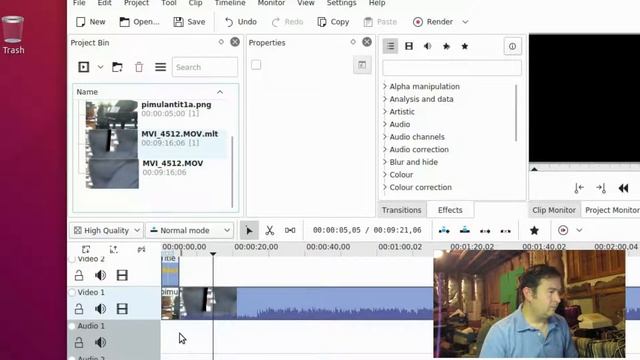Screen dimensions: 640x360
Task: Click the timeline favourite effects star
Action: [534, 231]
